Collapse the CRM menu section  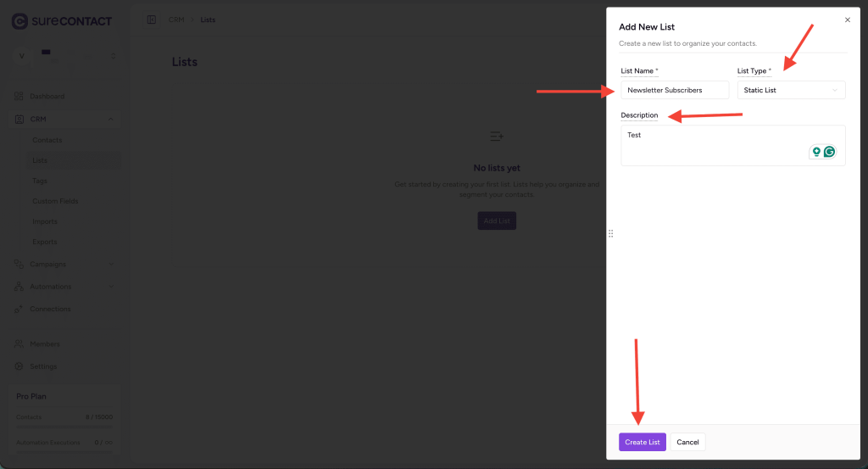click(x=112, y=120)
